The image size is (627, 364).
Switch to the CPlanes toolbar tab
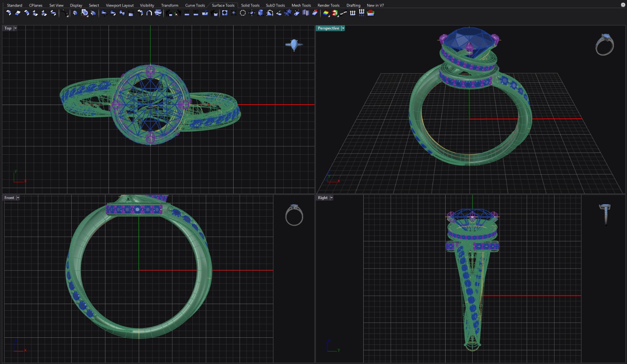[36, 5]
